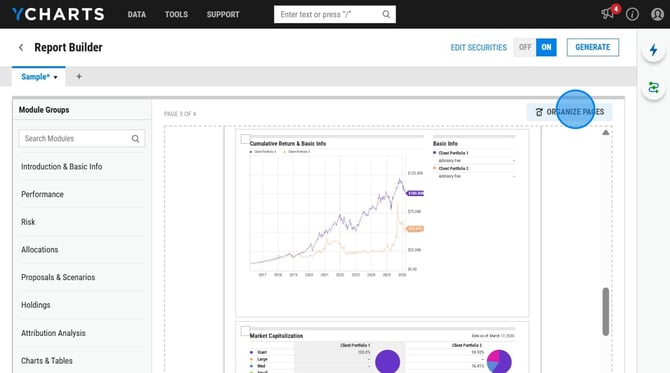Open the SUPPORT menu
Image resolution: width=670 pixels, height=373 pixels.
pos(223,14)
